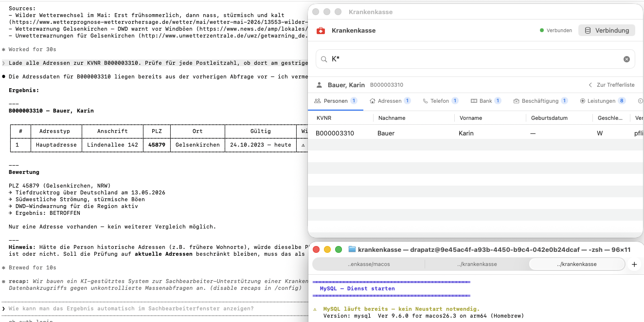The image size is (644, 322).
Task: Select table cell B000003310 in Krankenkasse window
Action: (x=335, y=133)
